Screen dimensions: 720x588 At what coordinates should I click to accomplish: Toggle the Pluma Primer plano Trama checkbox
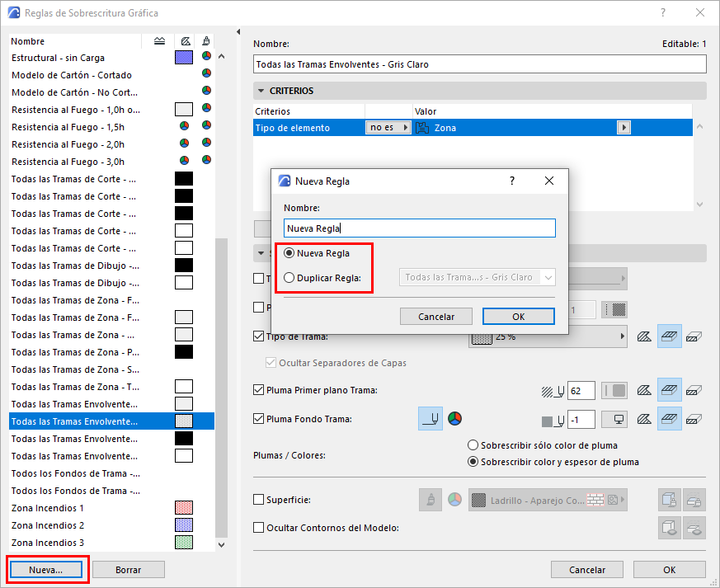258,390
